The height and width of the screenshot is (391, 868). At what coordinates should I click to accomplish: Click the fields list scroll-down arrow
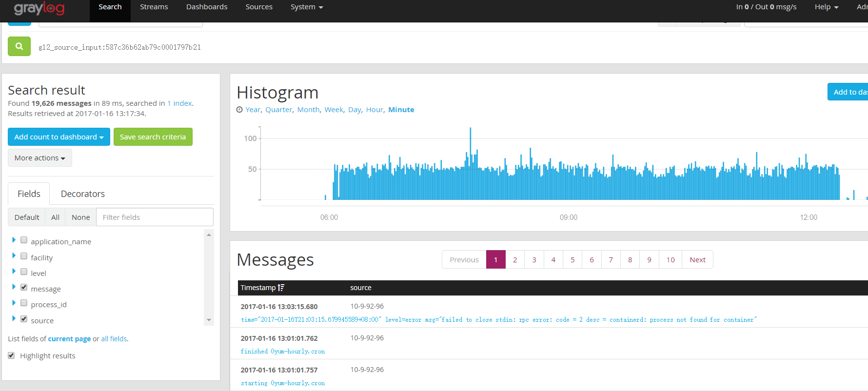pyautogui.click(x=209, y=320)
